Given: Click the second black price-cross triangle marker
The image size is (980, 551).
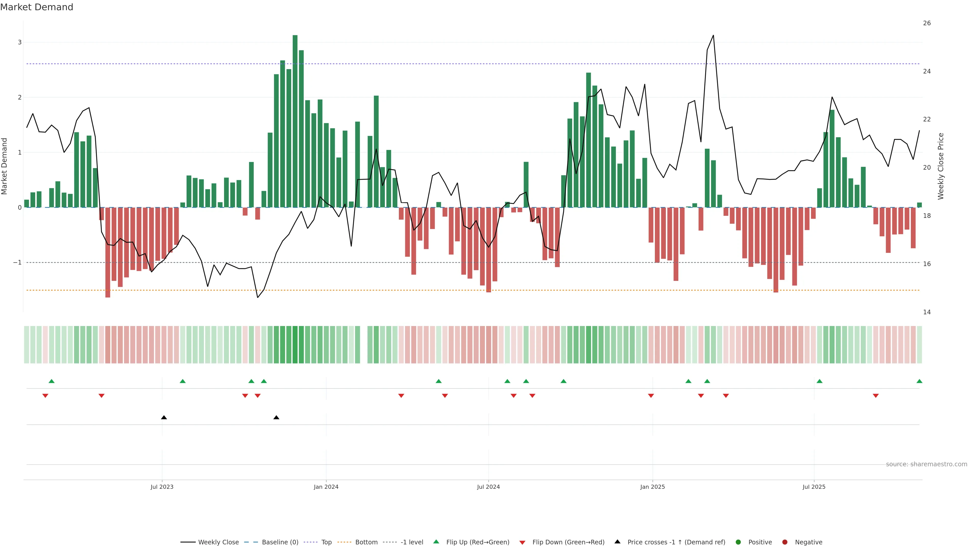Looking at the screenshot, I should pos(277,418).
